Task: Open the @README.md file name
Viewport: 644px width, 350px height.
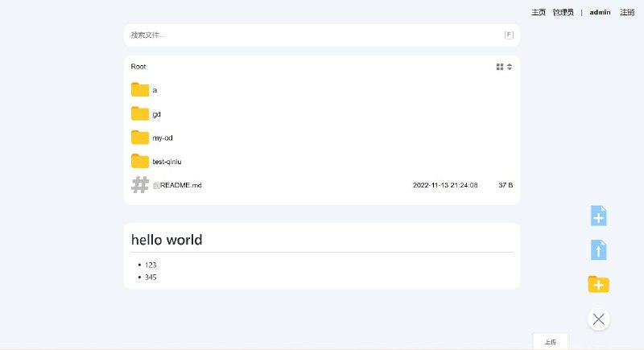Action: (177, 185)
